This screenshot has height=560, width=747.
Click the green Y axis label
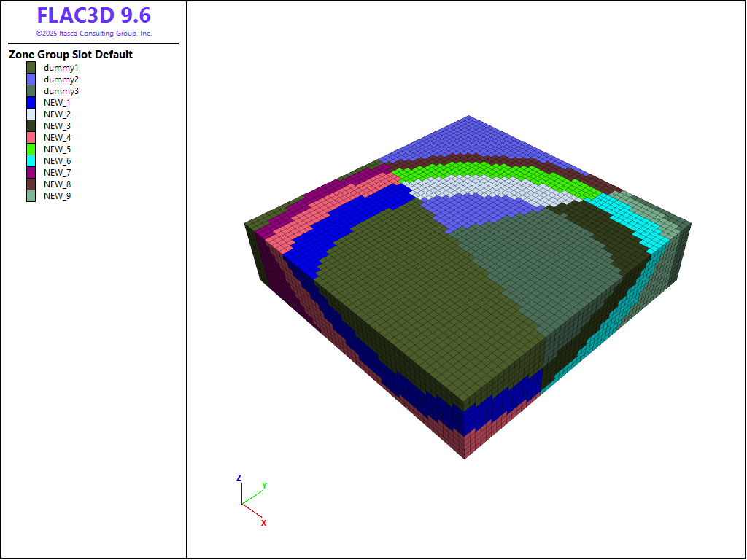coord(264,486)
